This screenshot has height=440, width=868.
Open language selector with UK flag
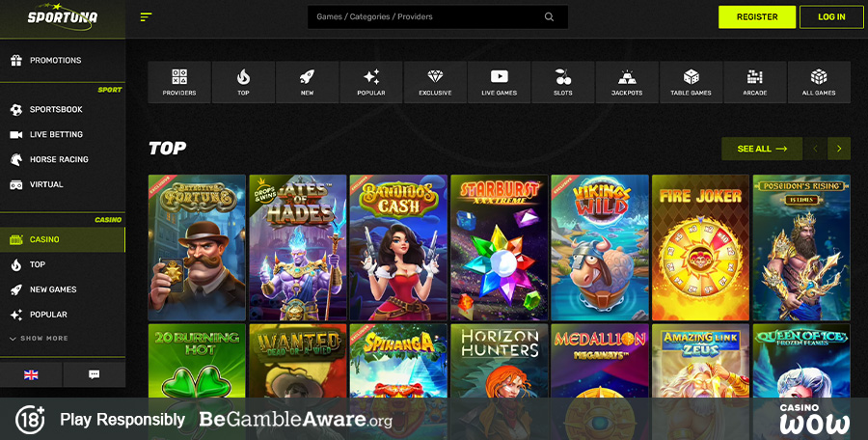(x=31, y=374)
